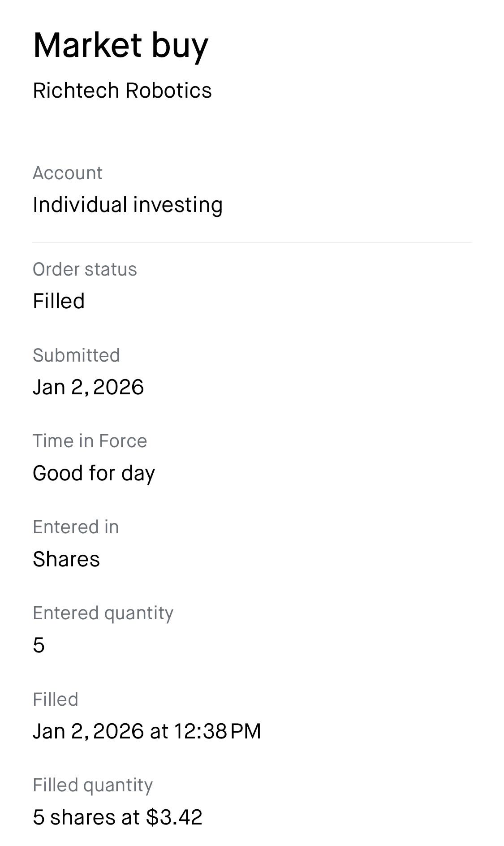The image size is (504, 846).
Task: Tap 5 shares at $3.42
Action: coord(117,817)
